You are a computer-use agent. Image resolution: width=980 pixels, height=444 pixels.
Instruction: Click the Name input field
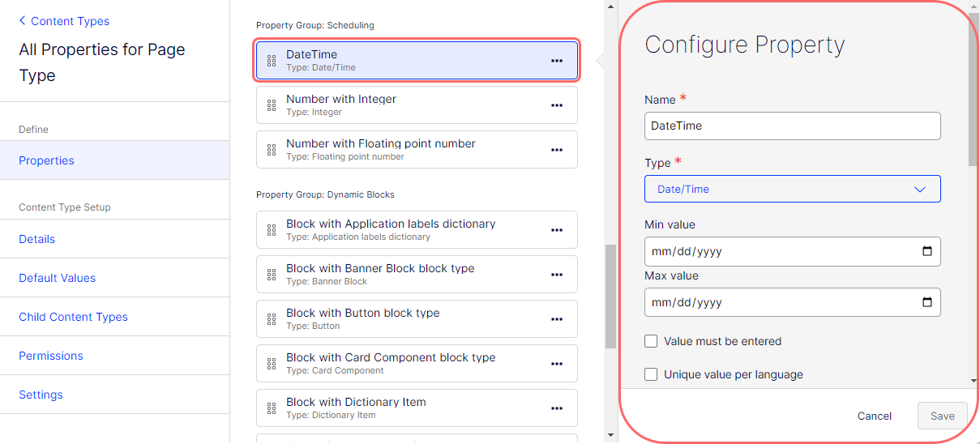tap(793, 126)
